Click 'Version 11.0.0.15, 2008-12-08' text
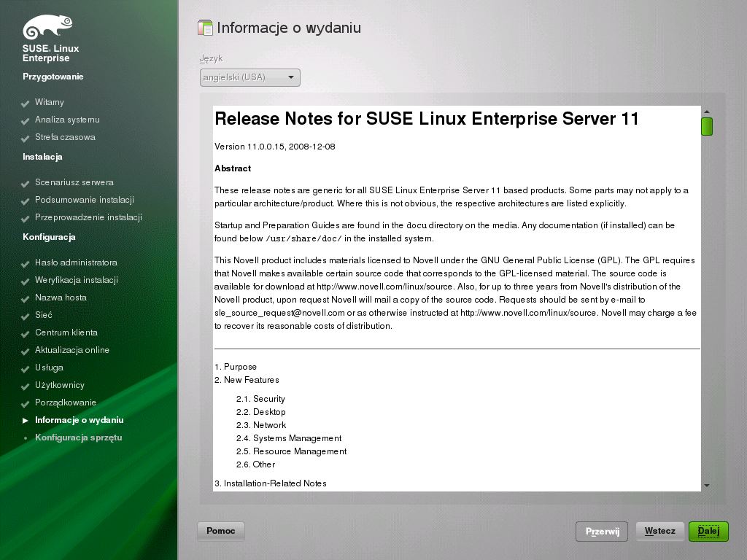 click(x=275, y=147)
